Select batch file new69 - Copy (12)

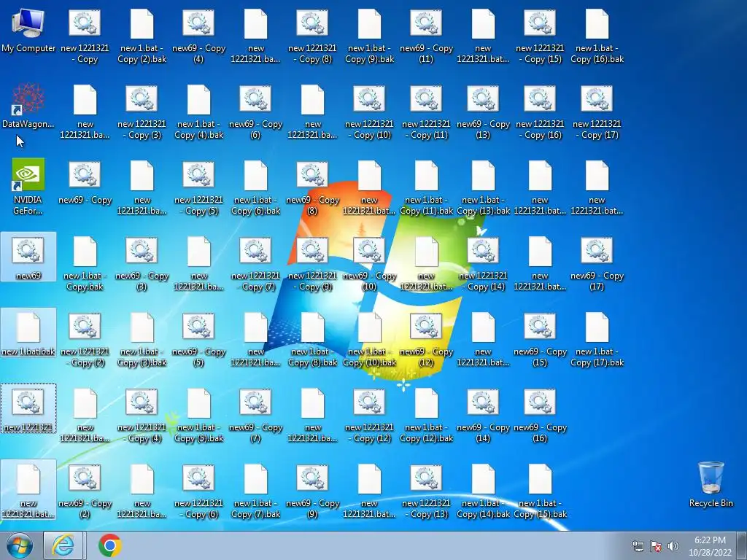[x=426, y=339]
